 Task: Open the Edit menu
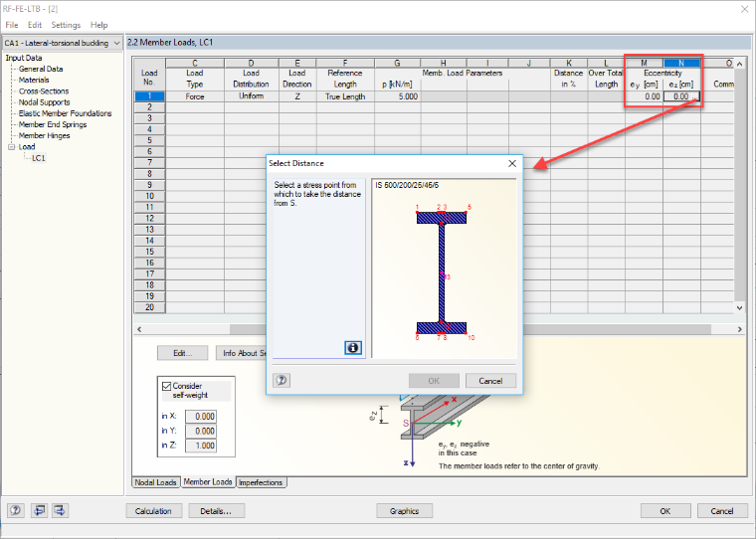coord(35,25)
